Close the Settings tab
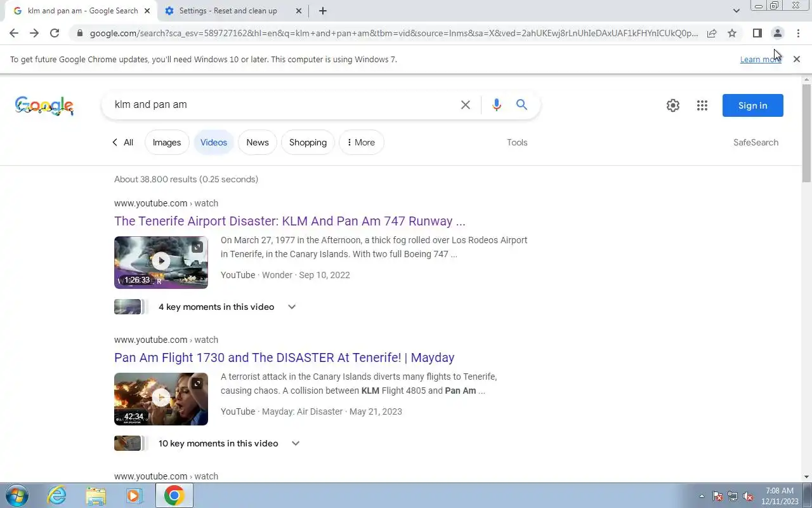Screen dimensions: 812x508 click(299, 11)
